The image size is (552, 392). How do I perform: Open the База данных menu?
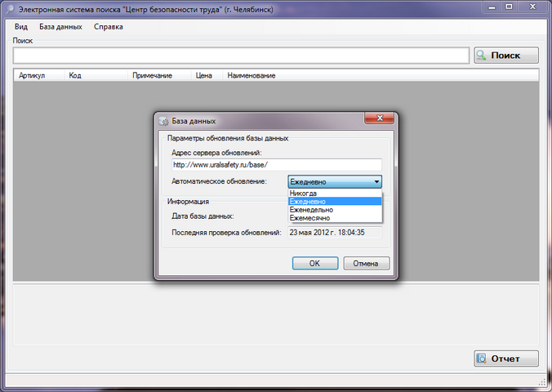coord(60,26)
